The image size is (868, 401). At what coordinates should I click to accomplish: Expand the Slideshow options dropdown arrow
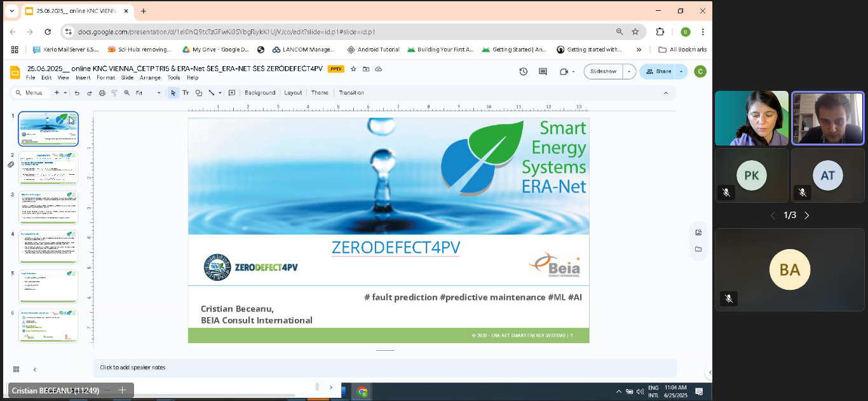click(x=629, y=72)
